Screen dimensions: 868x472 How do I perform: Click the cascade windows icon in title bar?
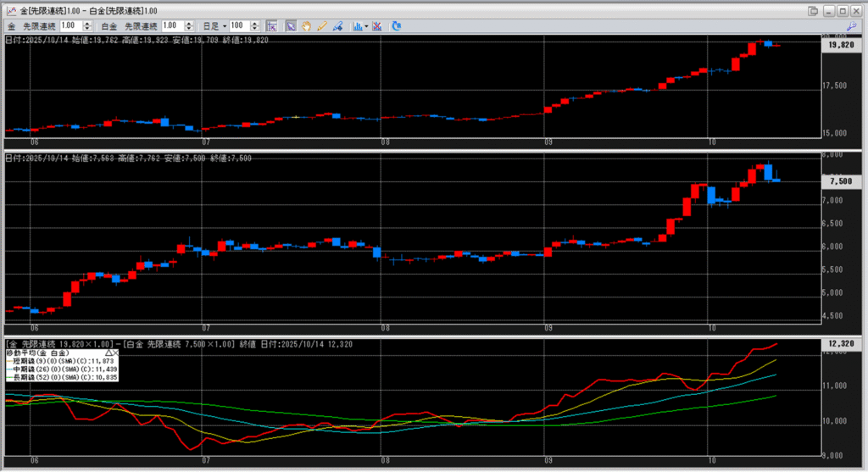pyautogui.click(x=815, y=10)
